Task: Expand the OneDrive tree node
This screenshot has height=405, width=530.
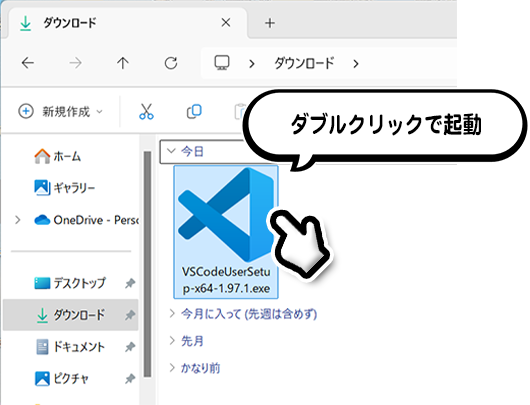Action: (x=18, y=220)
